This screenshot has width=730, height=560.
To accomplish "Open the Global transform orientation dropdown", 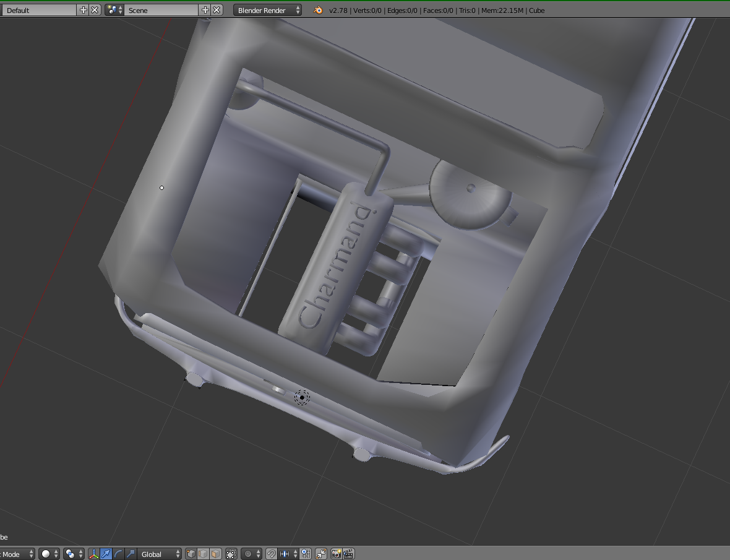I will pos(159,554).
